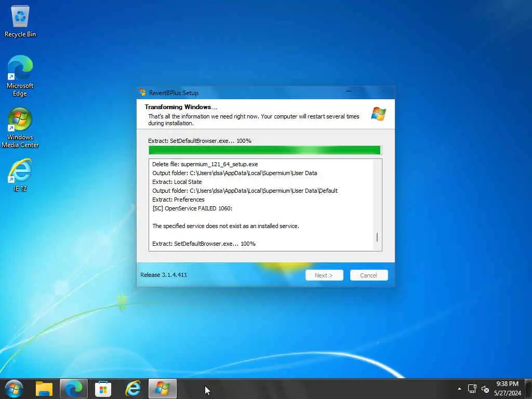Click the log scrollbar thumb

pos(377,237)
